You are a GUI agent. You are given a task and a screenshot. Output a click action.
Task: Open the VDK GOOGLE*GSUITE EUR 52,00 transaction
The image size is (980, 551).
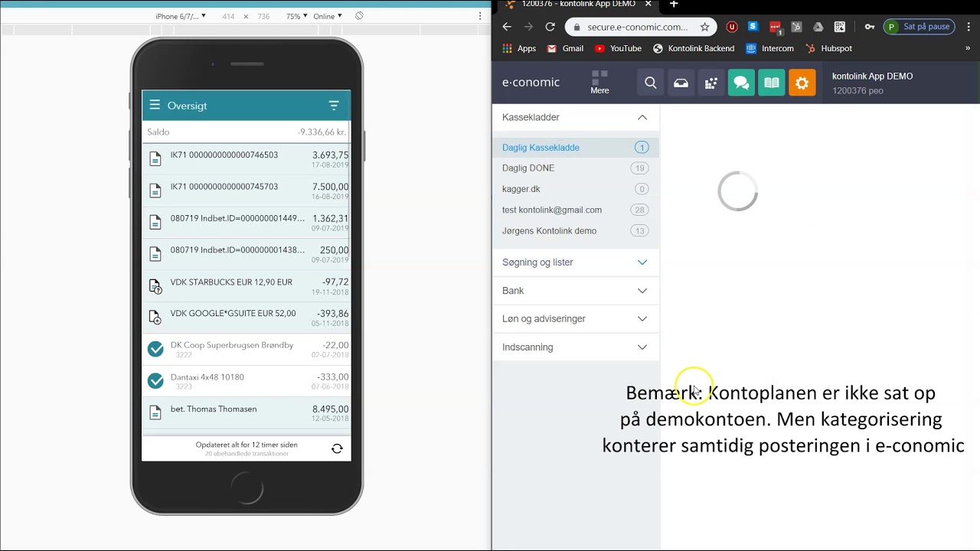(x=247, y=318)
